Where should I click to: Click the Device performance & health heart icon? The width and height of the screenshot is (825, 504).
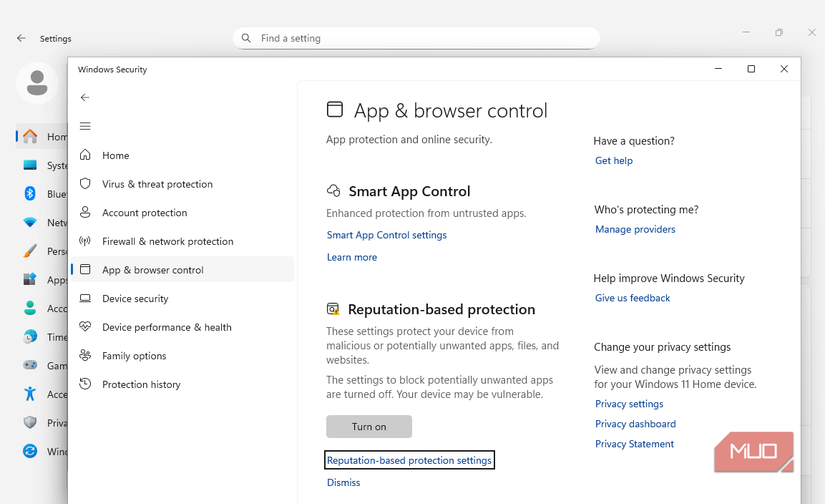85,327
